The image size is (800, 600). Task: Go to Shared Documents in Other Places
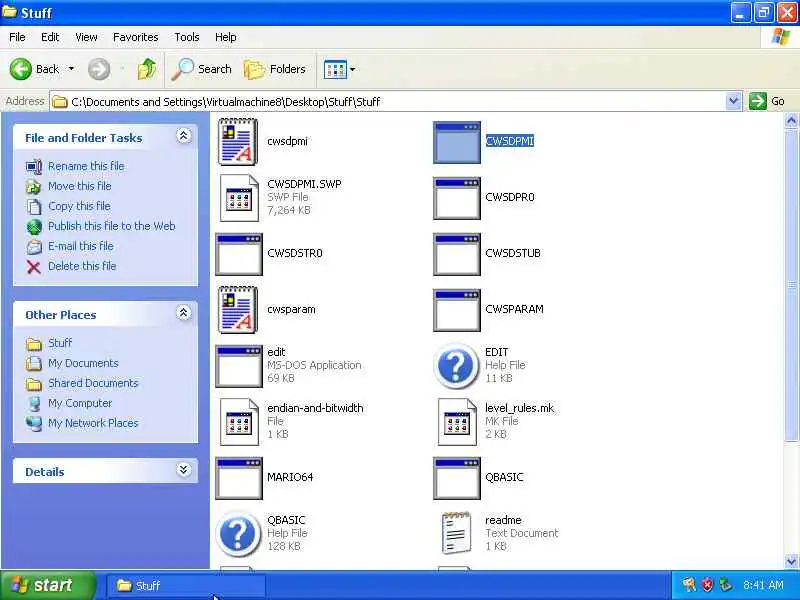[93, 383]
